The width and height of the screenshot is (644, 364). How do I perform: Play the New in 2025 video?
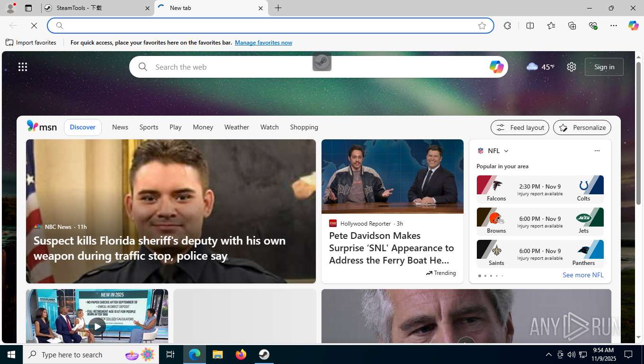(97, 326)
